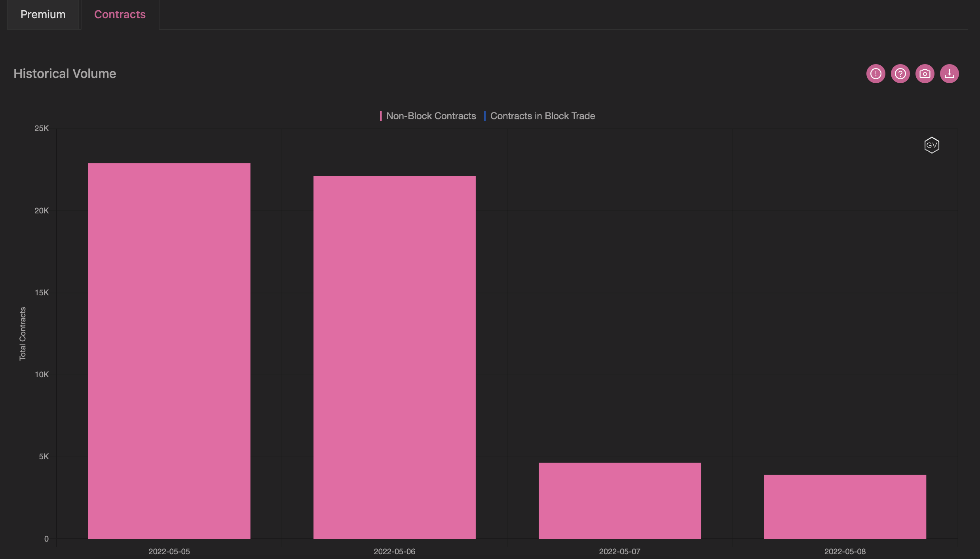The height and width of the screenshot is (559, 980).
Task: Select the 2022-05-08 volume bar
Action: pos(845,507)
